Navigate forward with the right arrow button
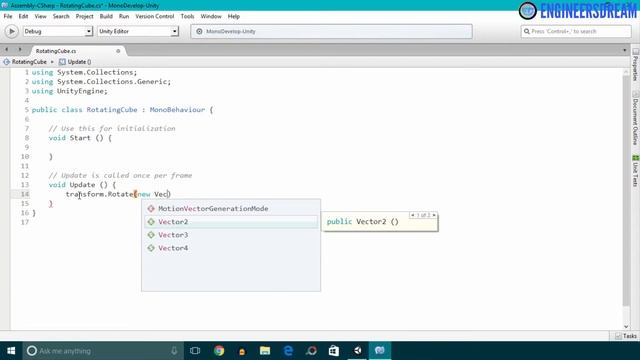 click(x=20, y=49)
